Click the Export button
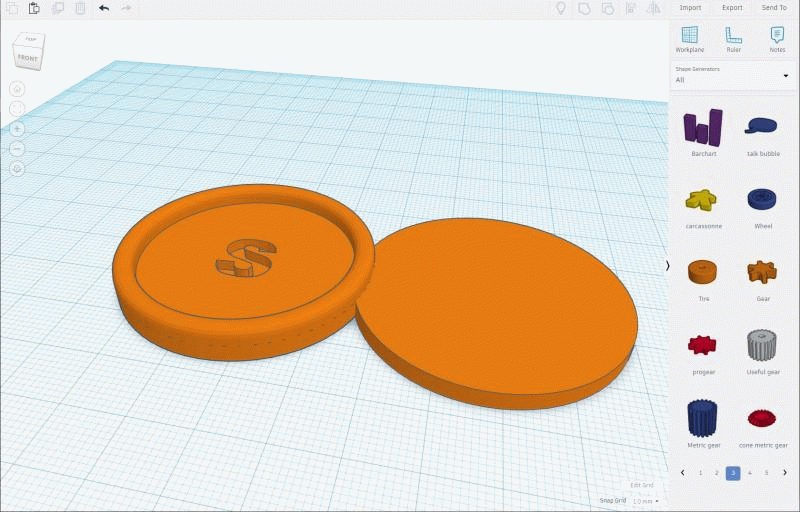This screenshot has width=800, height=512. point(732,8)
